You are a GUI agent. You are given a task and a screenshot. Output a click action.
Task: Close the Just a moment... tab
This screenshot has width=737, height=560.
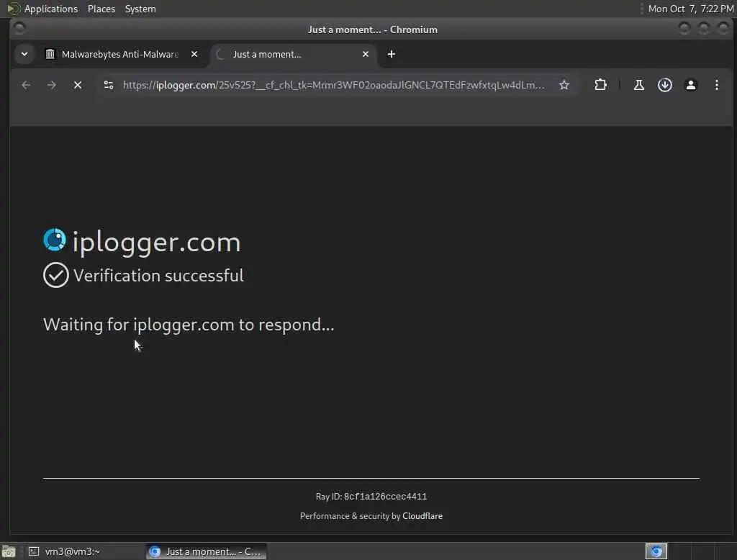pos(366,54)
